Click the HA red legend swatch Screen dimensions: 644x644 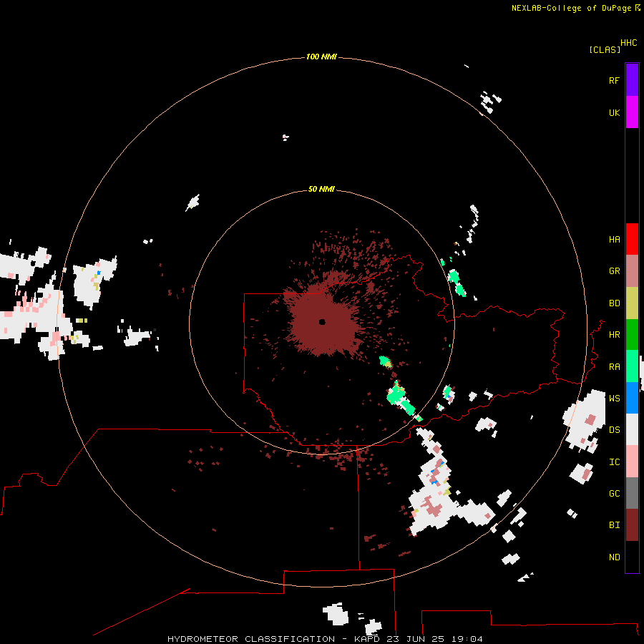click(x=632, y=239)
